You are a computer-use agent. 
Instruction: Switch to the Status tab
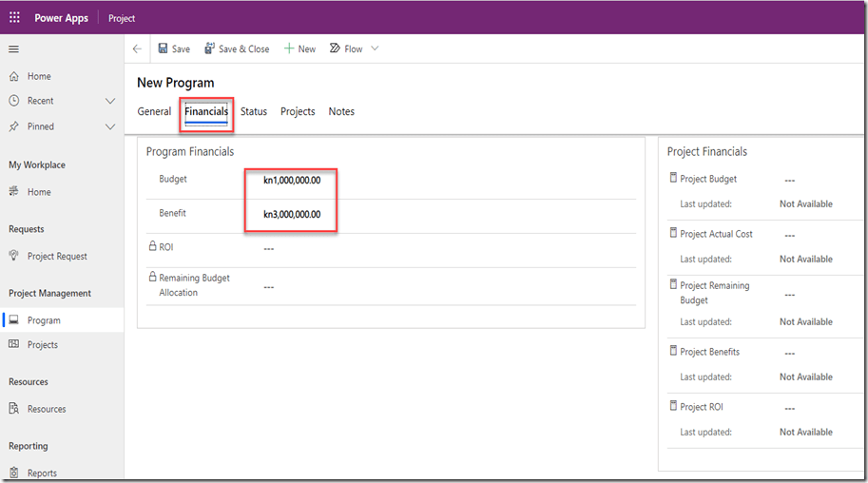tap(253, 111)
